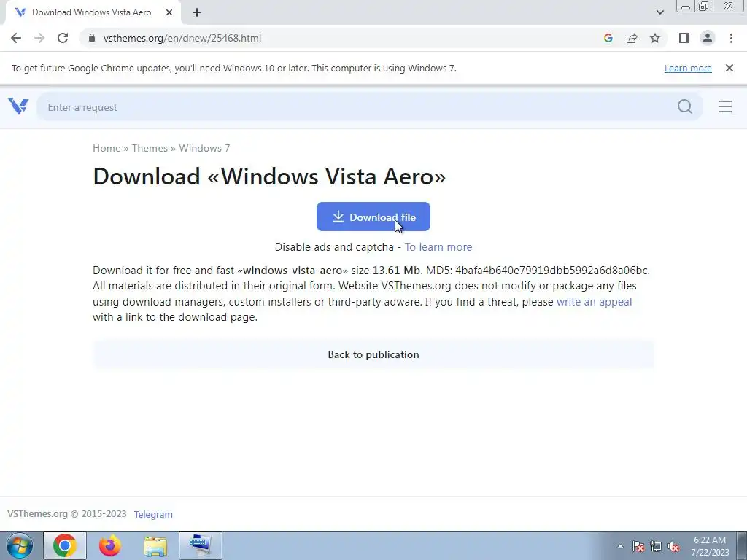This screenshot has height=560, width=747.
Task: Reload the page with the refresh icon
Action: [63, 38]
